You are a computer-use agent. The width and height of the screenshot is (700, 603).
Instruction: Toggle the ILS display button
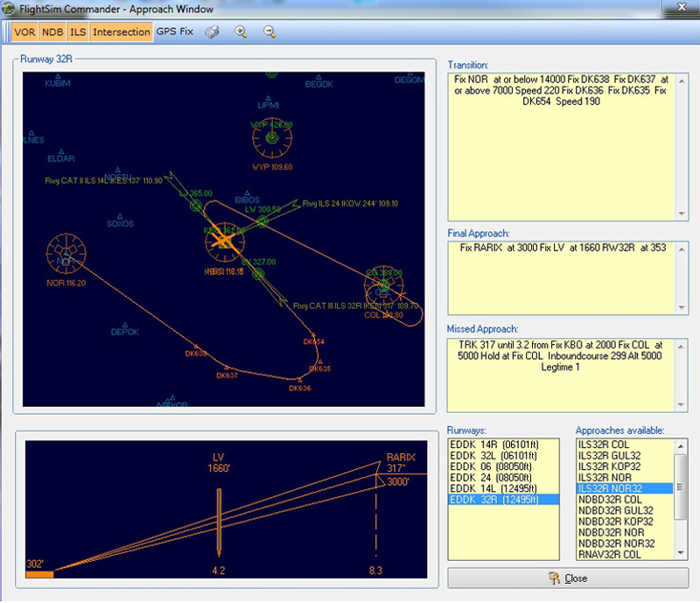[x=78, y=32]
